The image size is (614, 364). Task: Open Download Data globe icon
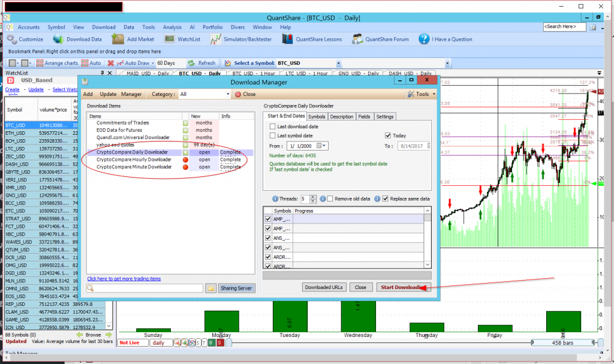click(x=59, y=39)
